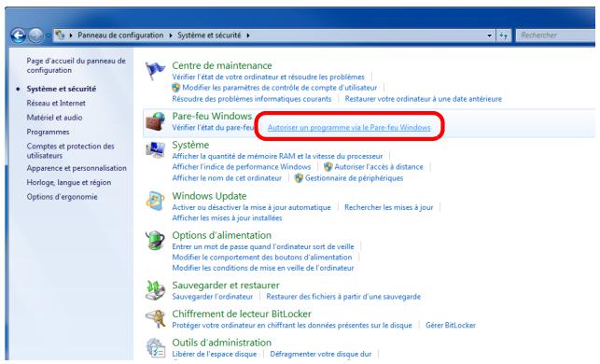
Task: Click Sauvegarder l'ordinateur link
Action: click(213, 297)
